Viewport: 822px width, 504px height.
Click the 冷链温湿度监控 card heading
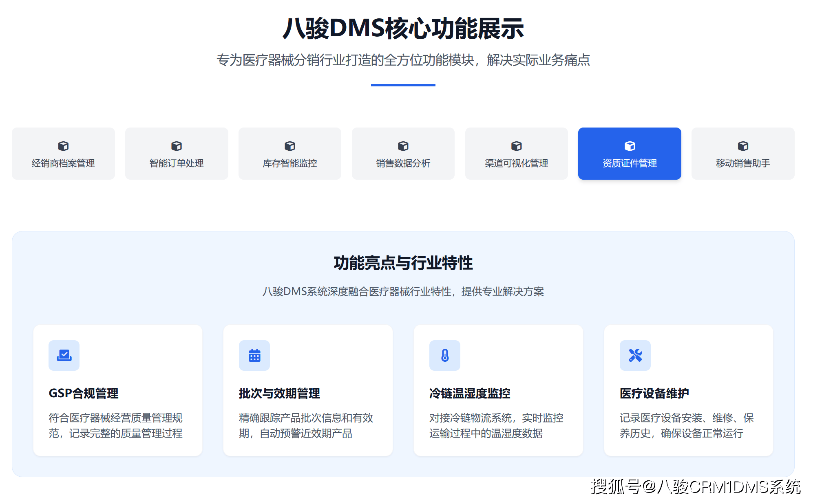[470, 393]
